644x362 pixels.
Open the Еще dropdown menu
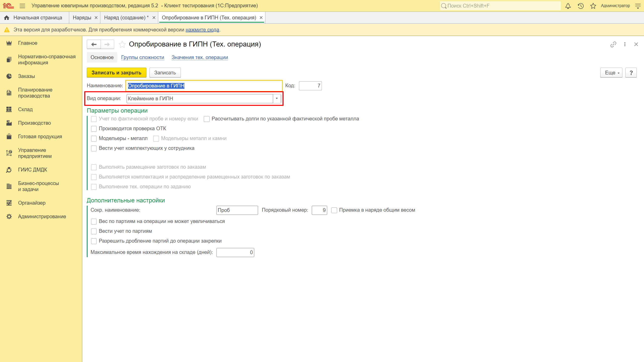click(611, 73)
